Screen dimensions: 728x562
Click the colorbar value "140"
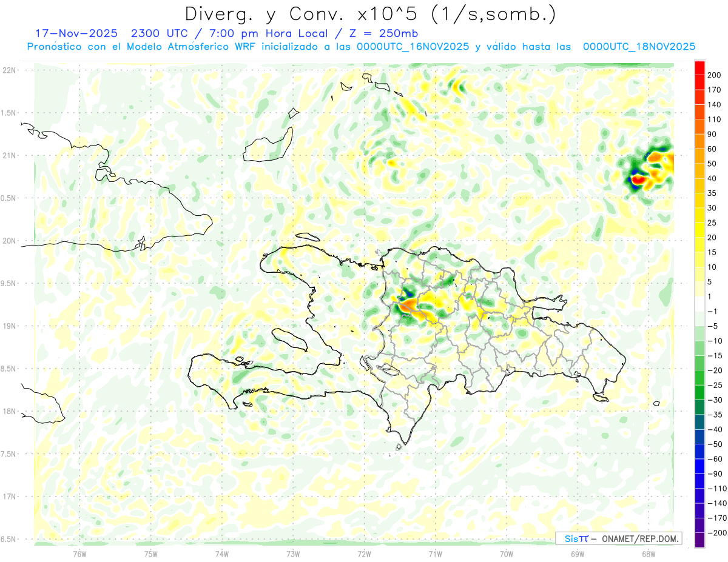pos(714,105)
